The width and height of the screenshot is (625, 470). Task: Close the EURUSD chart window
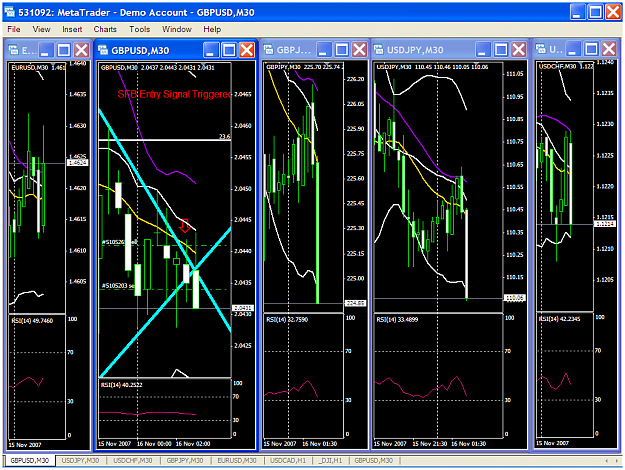82,50
